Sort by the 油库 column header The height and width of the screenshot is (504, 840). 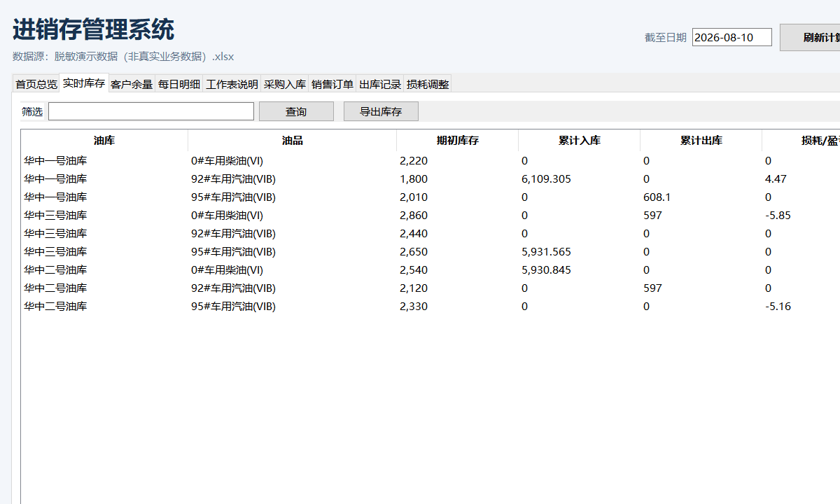point(104,141)
